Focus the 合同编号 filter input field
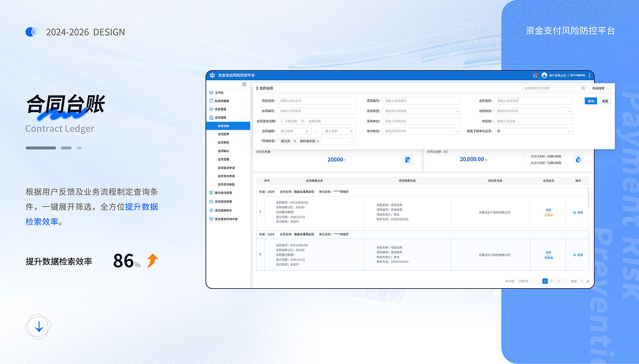Image resolution: width=639 pixels, height=364 pixels. 317,111
